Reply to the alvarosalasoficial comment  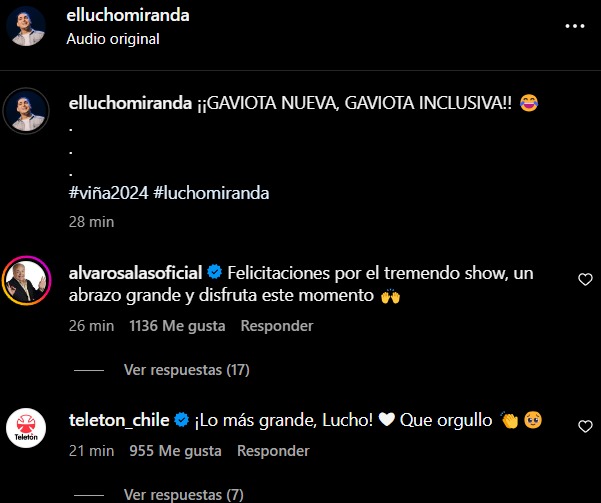coord(277,326)
